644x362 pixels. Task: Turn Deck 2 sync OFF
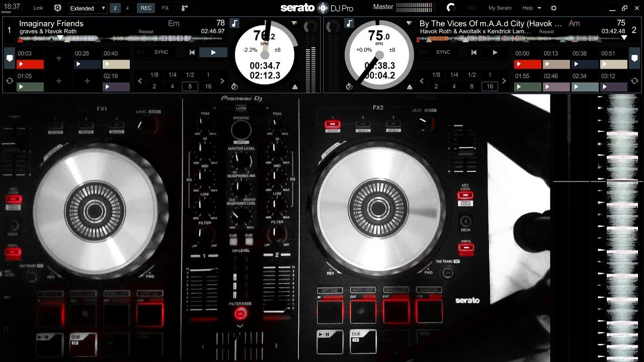click(423, 52)
